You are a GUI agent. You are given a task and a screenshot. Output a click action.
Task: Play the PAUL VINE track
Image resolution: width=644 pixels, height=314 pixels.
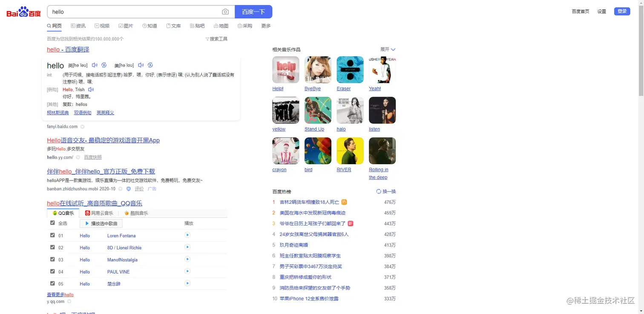[187, 271]
